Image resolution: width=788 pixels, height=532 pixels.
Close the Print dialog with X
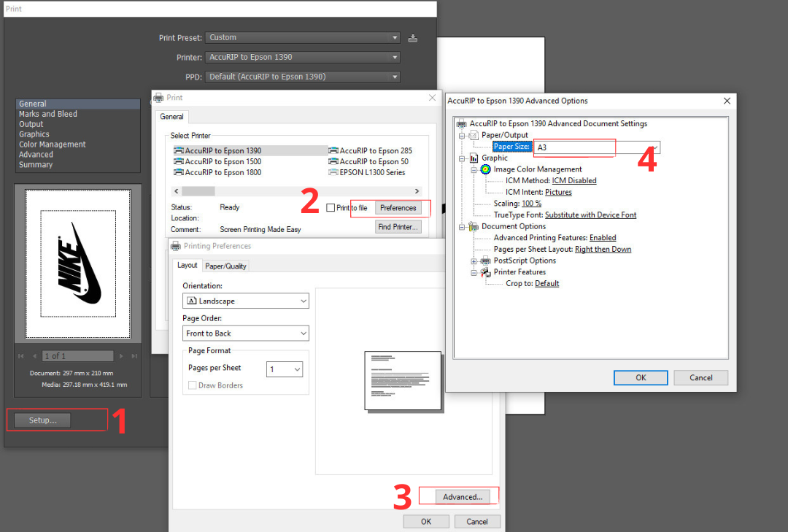click(x=432, y=98)
